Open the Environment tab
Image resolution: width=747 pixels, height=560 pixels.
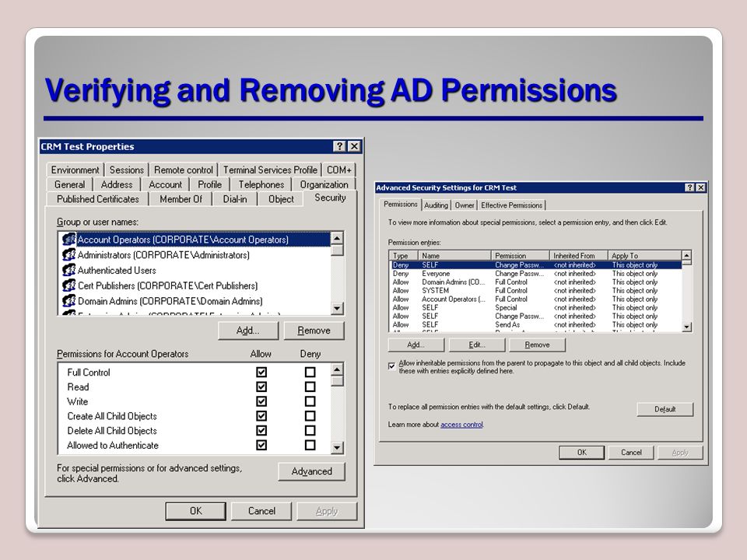coord(75,170)
